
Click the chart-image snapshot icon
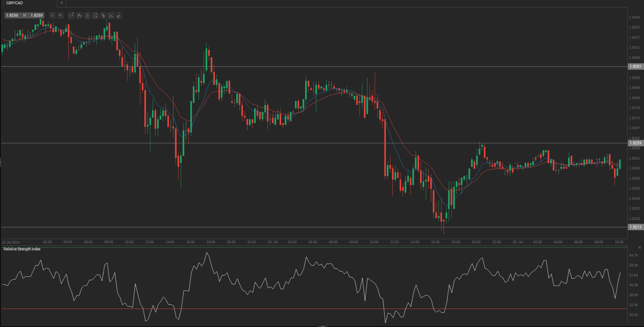pos(95,16)
